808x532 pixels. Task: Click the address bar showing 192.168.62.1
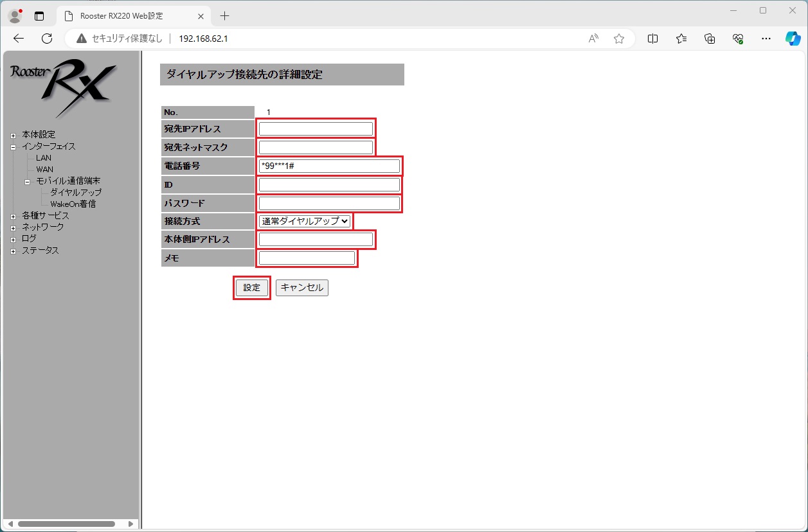[x=203, y=39]
